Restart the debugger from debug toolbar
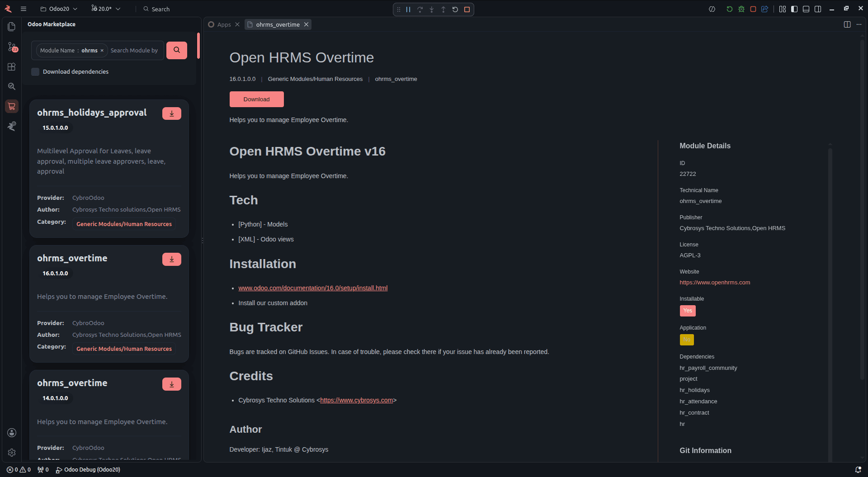This screenshot has height=477, width=868. (x=455, y=9)
